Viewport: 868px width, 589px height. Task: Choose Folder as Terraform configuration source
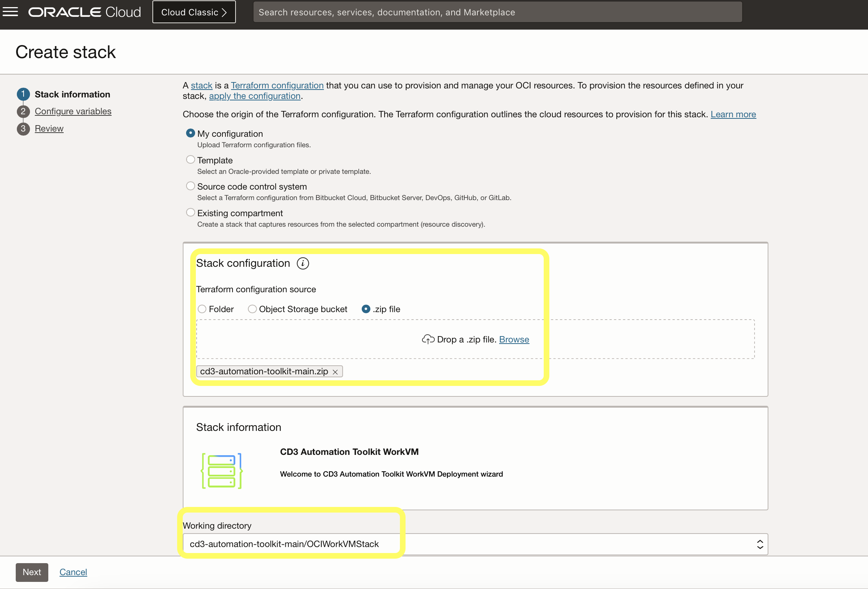[x=202, y=309]
